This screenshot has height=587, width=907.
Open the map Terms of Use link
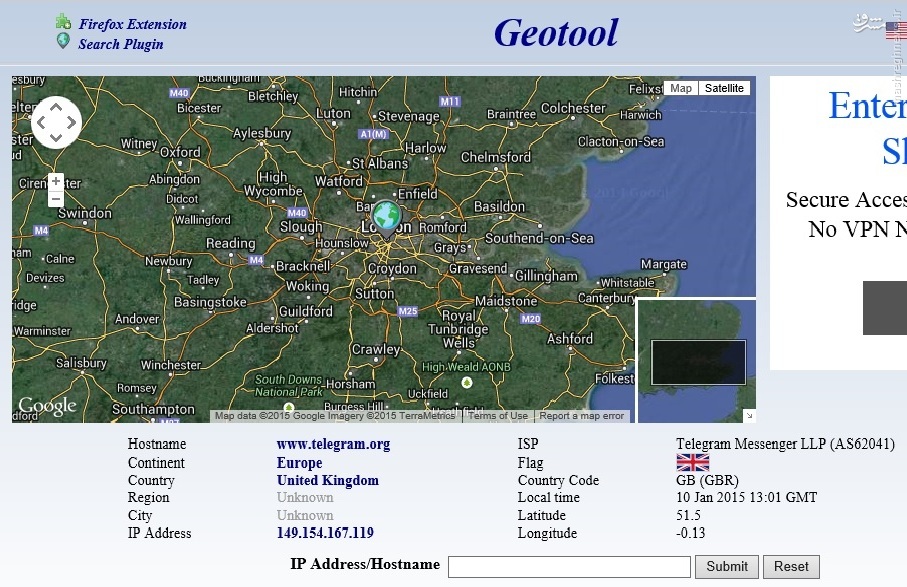coord(497,415)
